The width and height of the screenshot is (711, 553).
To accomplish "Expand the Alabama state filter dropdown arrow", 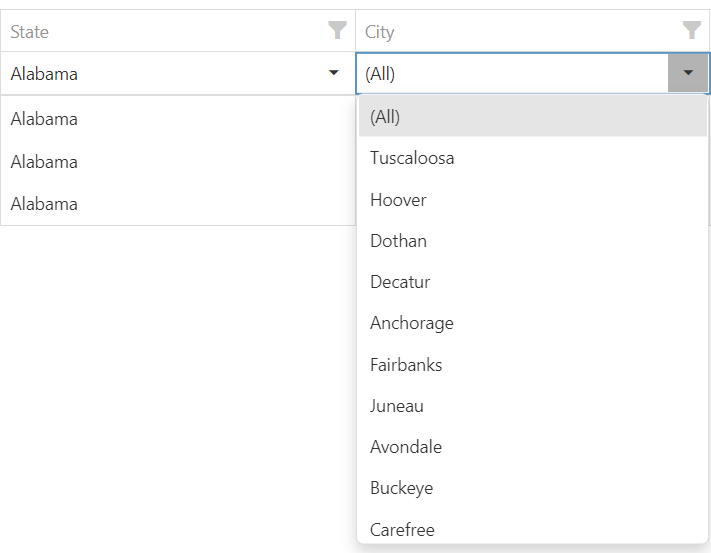I will click(334, 73).
